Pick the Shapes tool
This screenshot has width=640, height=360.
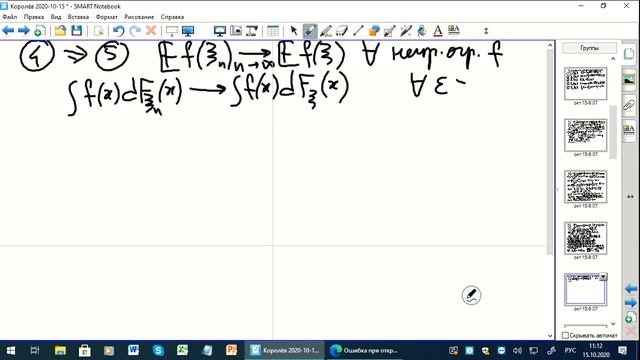point(374,31)
